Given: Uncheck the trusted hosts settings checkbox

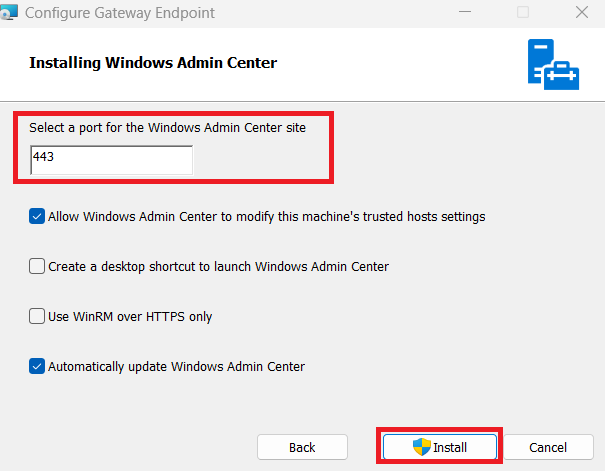Looking at the screenshot, I should pos(37,216).
